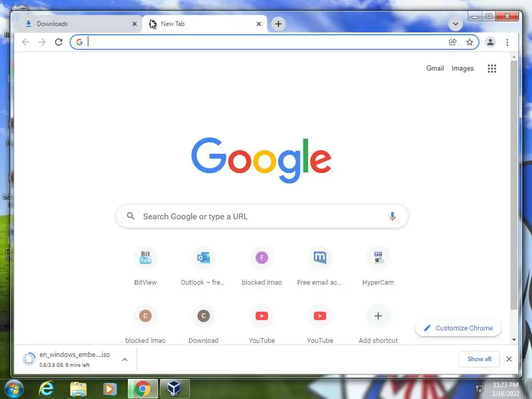Expand the download item options chevron
This screenshot has height=399, width=532.
125,360
